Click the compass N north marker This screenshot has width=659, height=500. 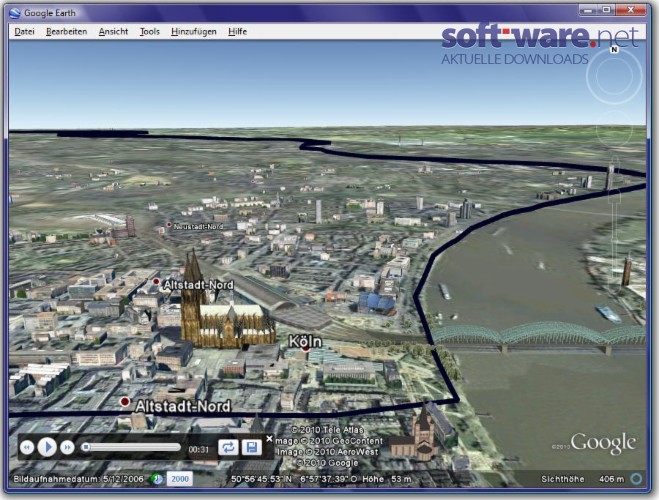point(614,50)
